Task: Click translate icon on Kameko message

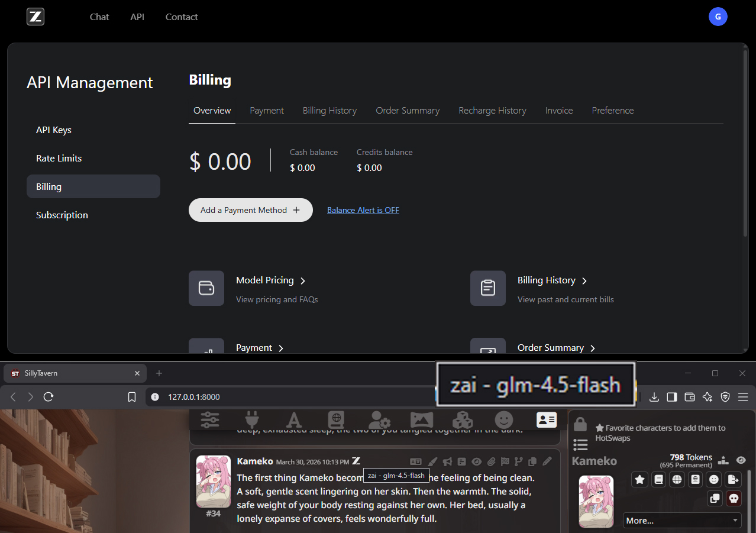Action: pos(416,461)
